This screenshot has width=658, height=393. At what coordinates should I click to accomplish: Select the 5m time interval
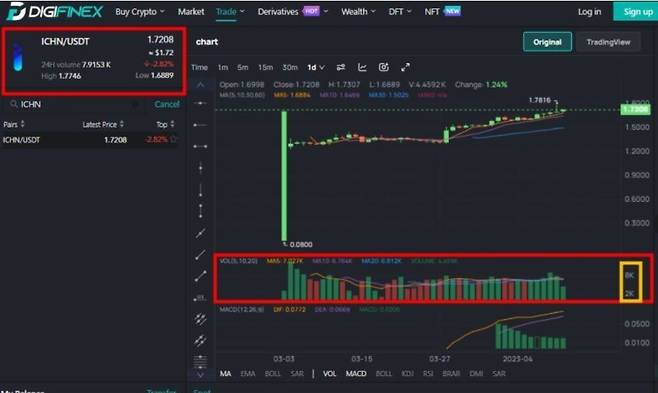(x=243, y=67)
